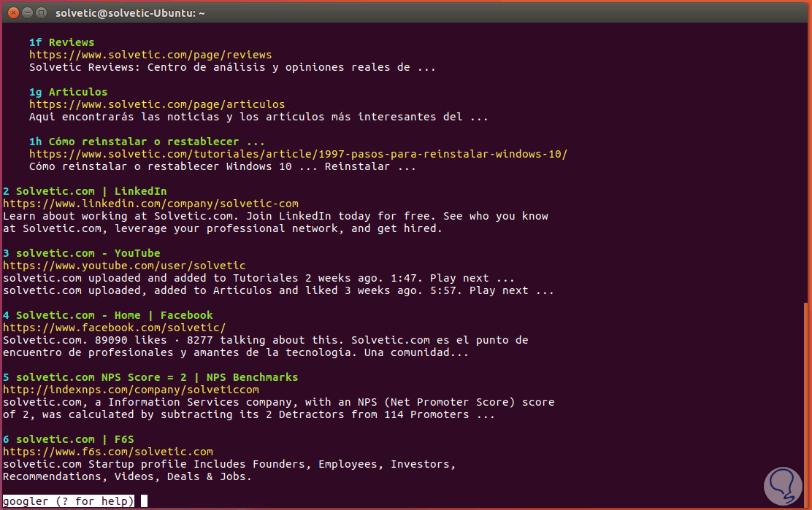812x510 pixels.
Task: Click the window title solvetic@solvetic-Ubuntu
Action: point(130,13)
